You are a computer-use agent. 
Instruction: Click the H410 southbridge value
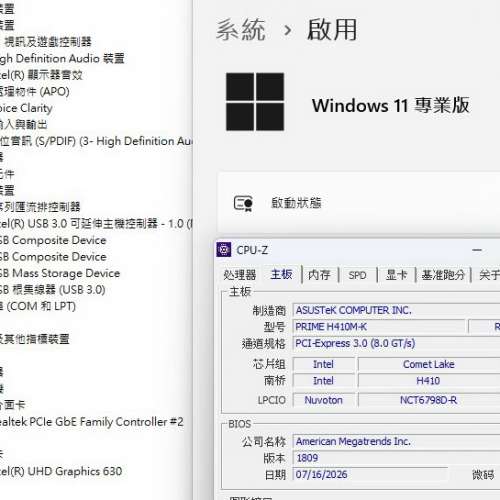[429, 381]
